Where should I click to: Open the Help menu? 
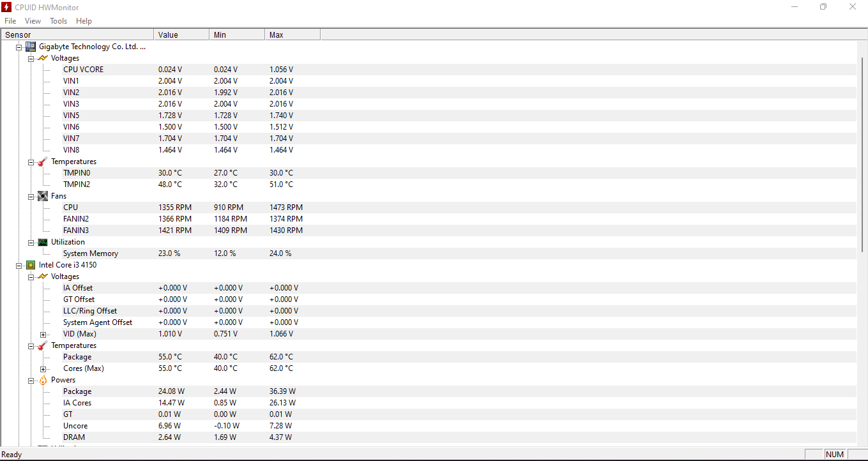coord(84,21)
